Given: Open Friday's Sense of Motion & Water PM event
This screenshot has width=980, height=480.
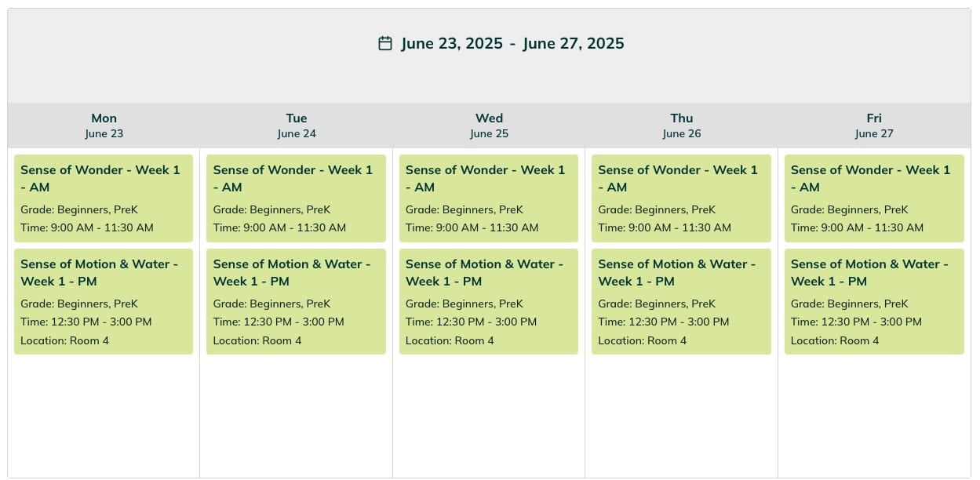Looking at the screenshot, I should tap(874, 302).
